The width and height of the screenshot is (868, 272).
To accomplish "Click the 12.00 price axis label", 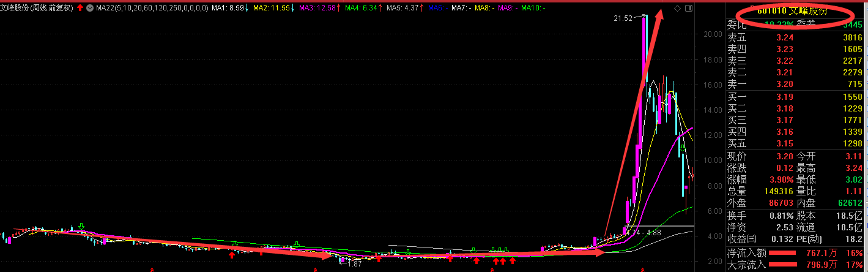I will point(713,135).
